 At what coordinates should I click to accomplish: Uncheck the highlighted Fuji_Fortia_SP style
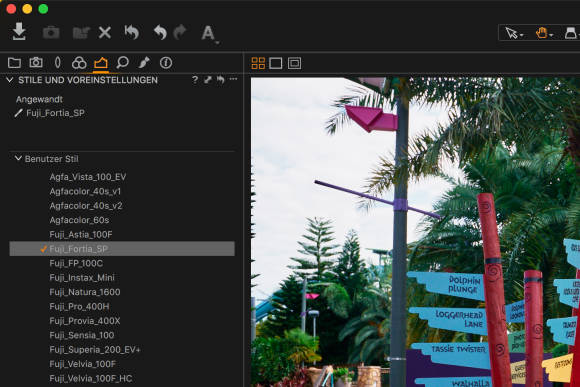pos(122,249)
